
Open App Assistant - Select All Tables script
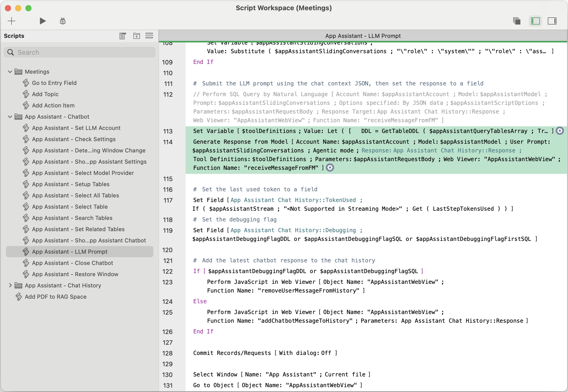(x=76, y=196)
